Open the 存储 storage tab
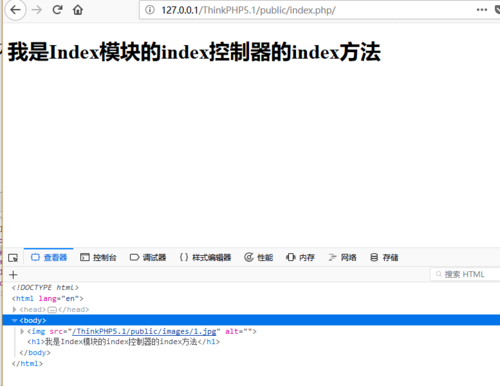The width and height of the screenshot is (500, 386). pyautogui.click(x=384, y=257)
